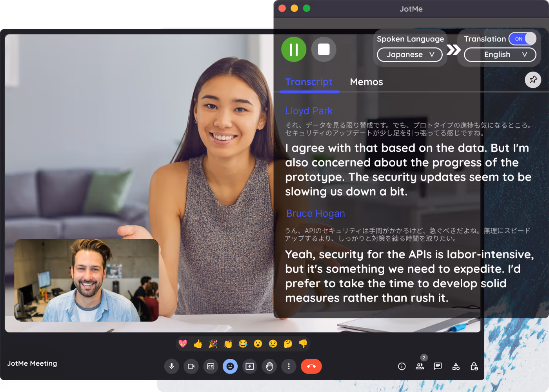The height and width of the screenshot is (392, 549).
Task: Hang up the call with the red button
Action: pyautogui.click(x=311, y=366)
